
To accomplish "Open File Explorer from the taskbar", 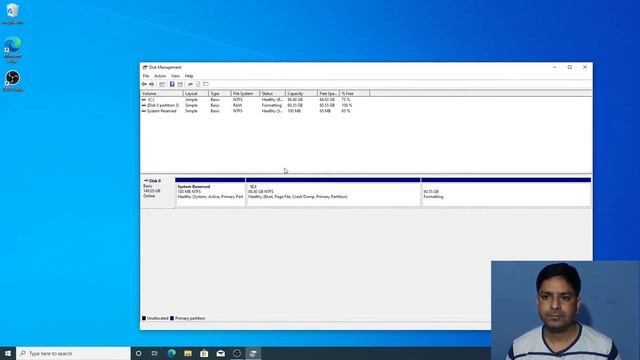I will point(188,353).
